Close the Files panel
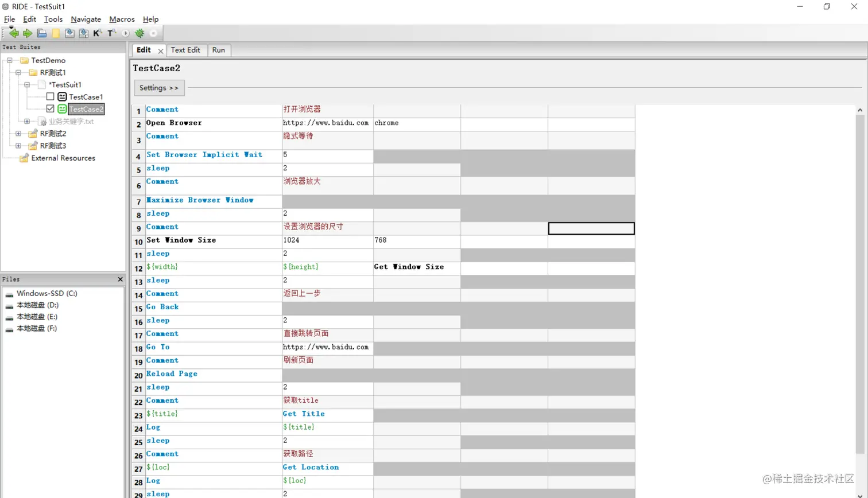The image size is (868, 498). click(x=120, y=279)
